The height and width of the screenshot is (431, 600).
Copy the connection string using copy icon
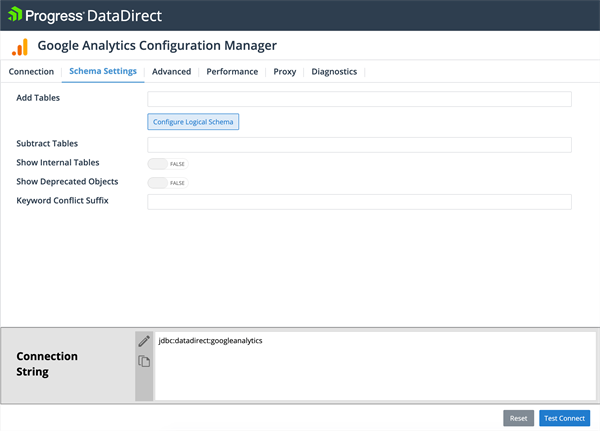point(144,361)
